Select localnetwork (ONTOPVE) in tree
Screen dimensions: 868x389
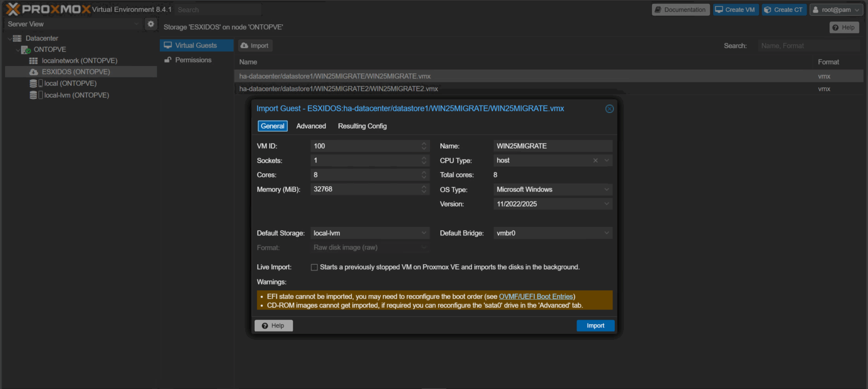coord(80,60)
